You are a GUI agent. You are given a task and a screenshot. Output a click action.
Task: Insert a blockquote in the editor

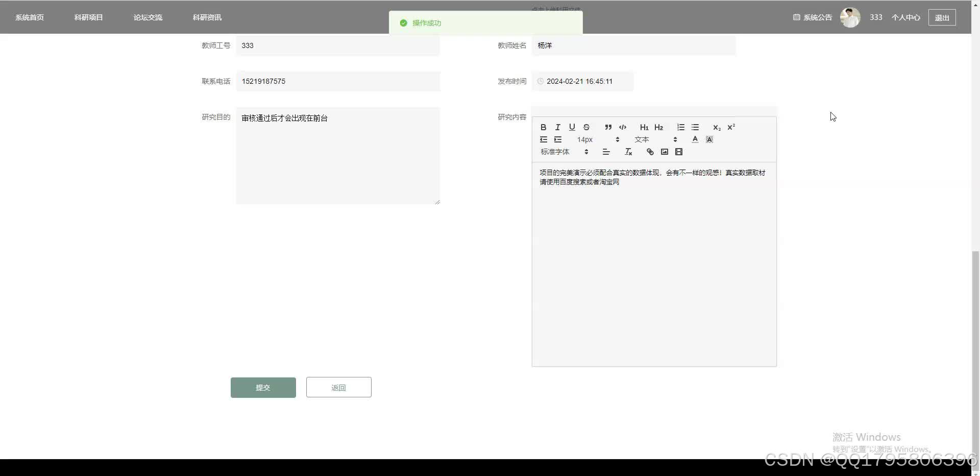click(x=608, y=127)
